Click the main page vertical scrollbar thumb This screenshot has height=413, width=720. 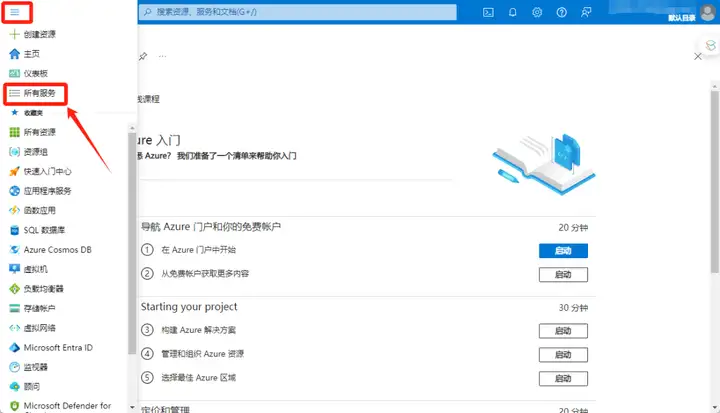(x=714, y=181)
